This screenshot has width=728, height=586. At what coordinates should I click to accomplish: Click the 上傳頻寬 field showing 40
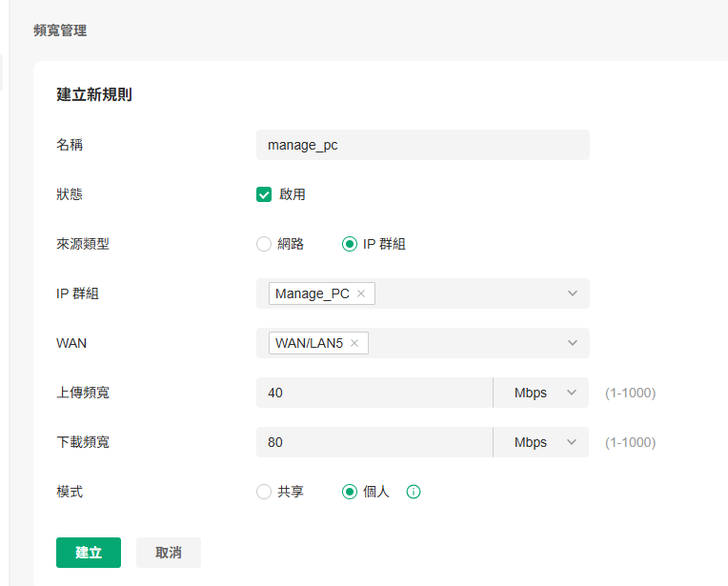tap(374, 393)
